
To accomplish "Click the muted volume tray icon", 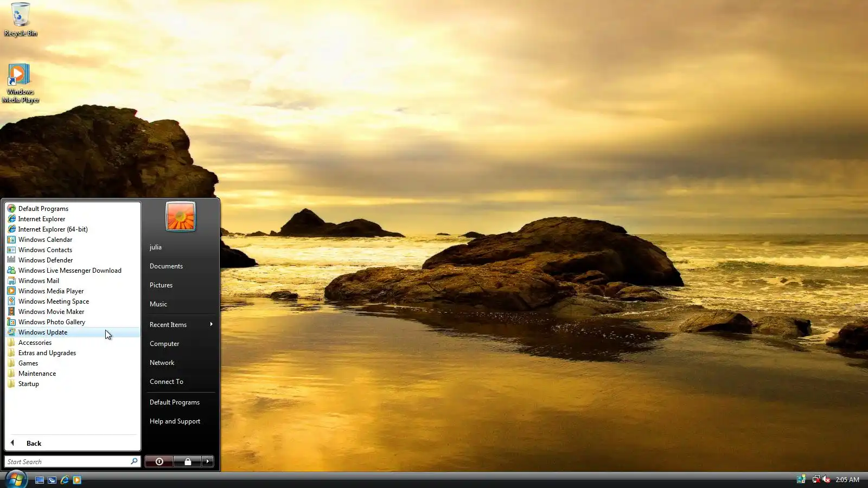I will pos(826,479).
